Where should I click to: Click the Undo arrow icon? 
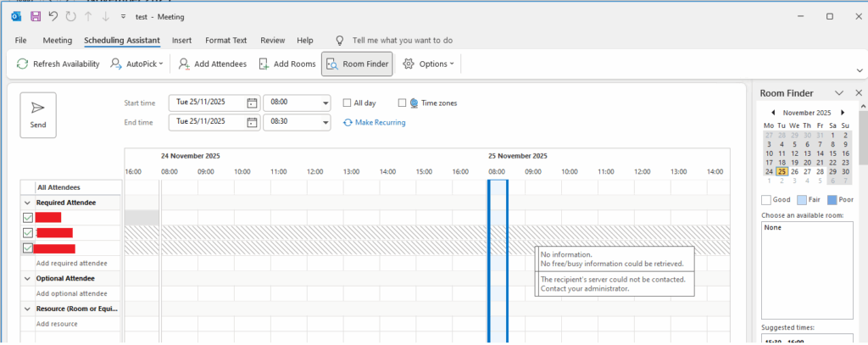click(x=53, y=16)
